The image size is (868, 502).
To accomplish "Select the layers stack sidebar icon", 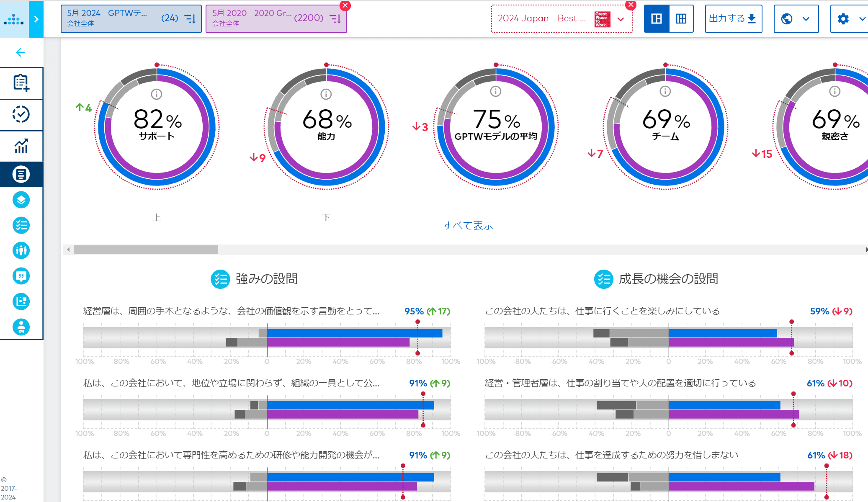I will 21,200.
